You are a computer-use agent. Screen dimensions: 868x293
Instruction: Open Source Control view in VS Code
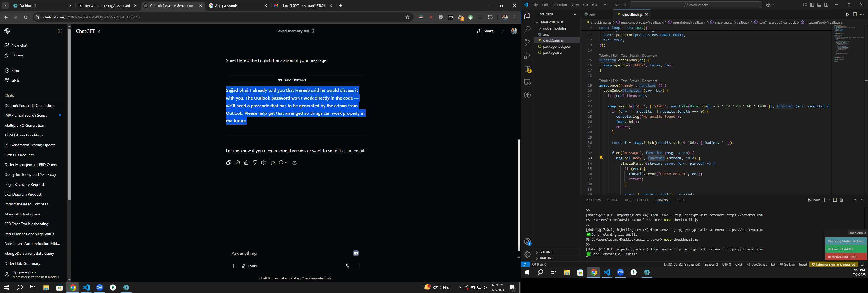point(527,43)
